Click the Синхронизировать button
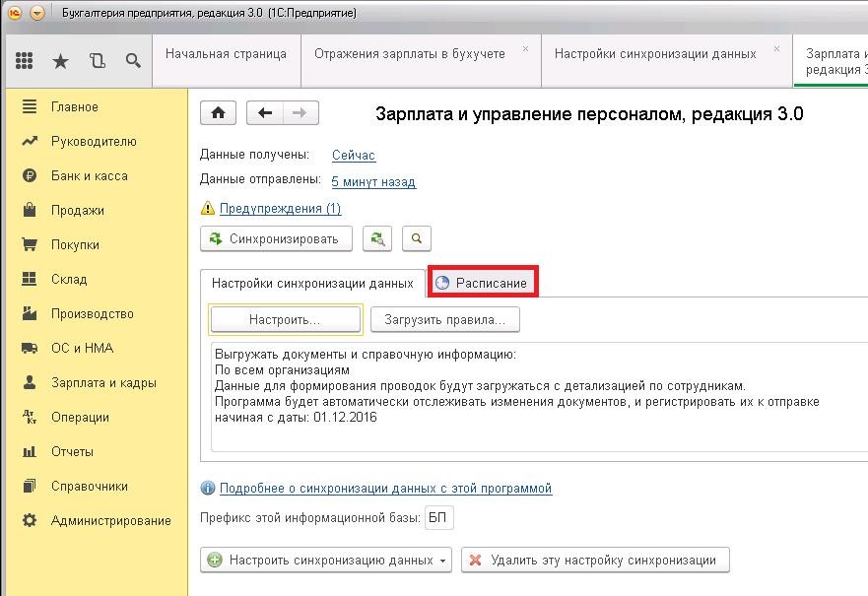 (x=276, y=238)
